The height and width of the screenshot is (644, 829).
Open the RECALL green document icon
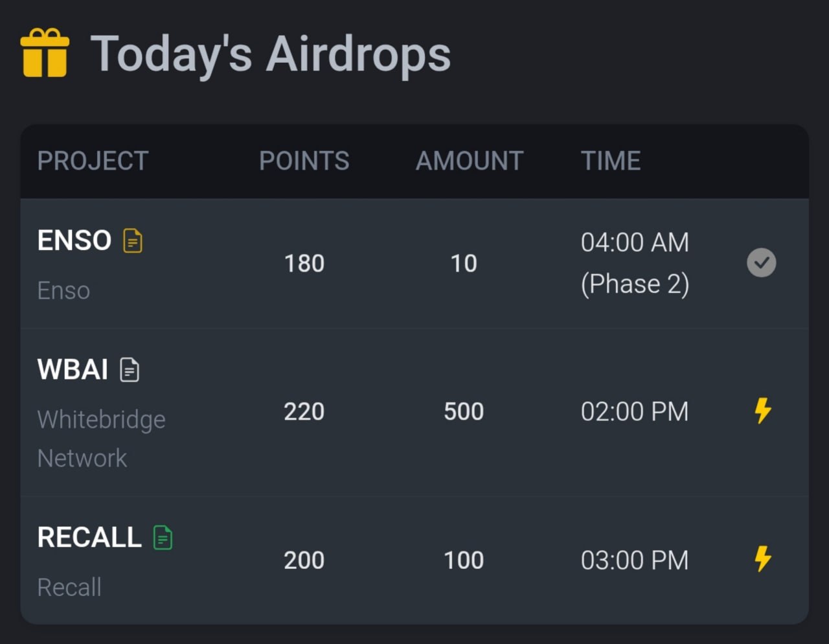click(163, 538)
